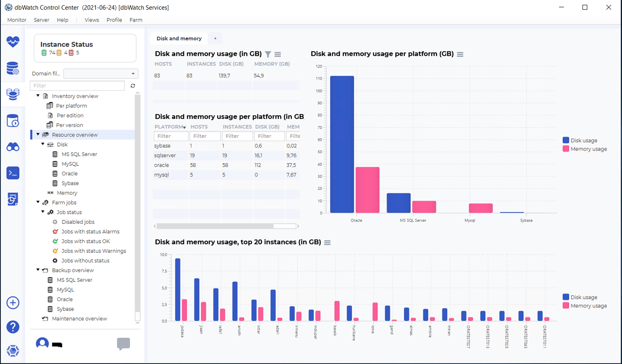Click the PLATFORM column filter field
Screen dimensions: 622x364
pyautogui.click(x=171, y=136)
